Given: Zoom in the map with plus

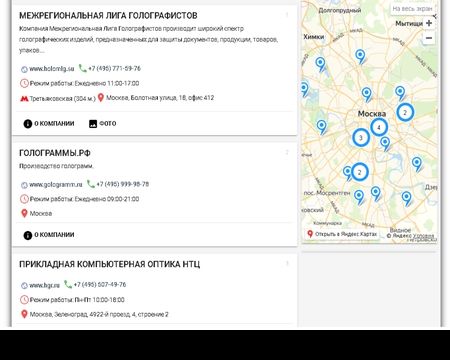Looking at the screenshot, I should coord(429,23).
